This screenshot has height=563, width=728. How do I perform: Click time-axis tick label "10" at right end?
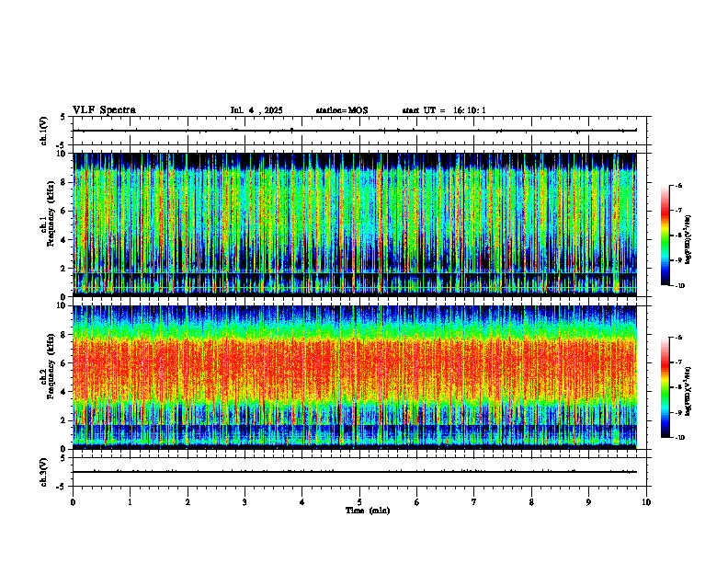(x=646, y=502)
